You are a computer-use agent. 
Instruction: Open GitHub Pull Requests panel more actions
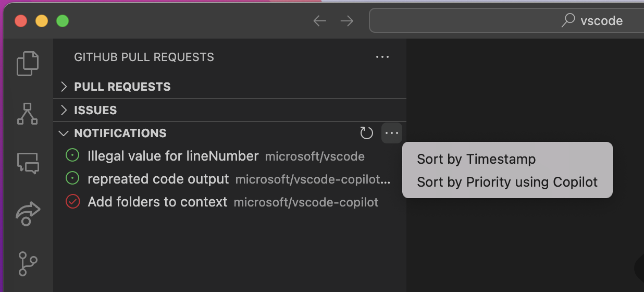382,57
